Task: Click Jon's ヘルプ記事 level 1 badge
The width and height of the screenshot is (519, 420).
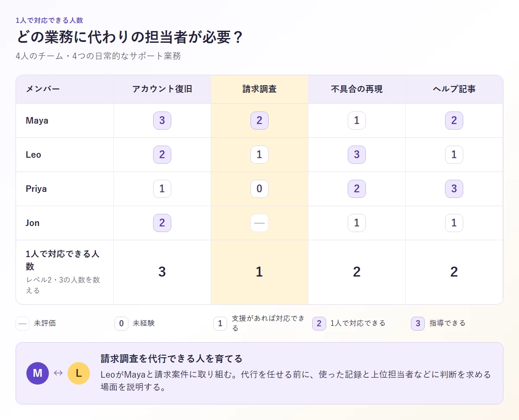Action: 454,223
